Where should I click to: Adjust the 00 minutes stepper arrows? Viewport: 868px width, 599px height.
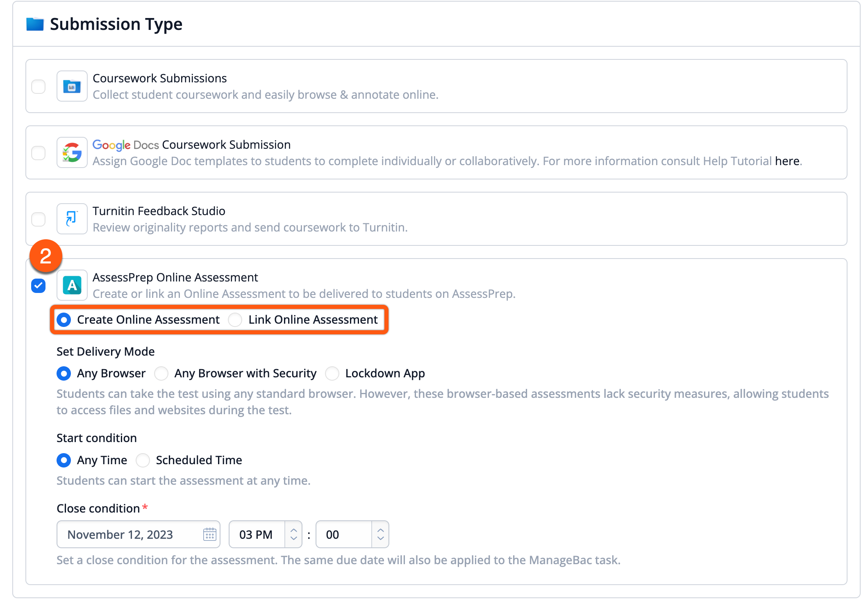pos(380,534)
